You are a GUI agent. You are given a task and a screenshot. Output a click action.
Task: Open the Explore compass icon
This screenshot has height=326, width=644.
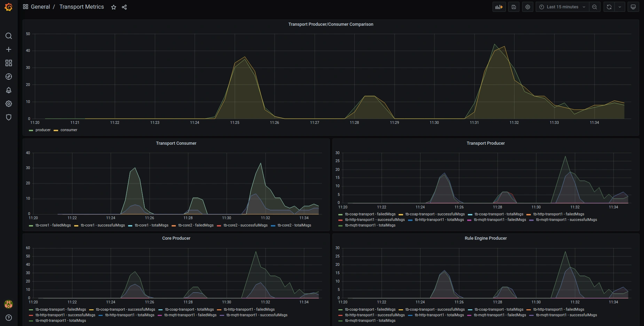(9, 77)
